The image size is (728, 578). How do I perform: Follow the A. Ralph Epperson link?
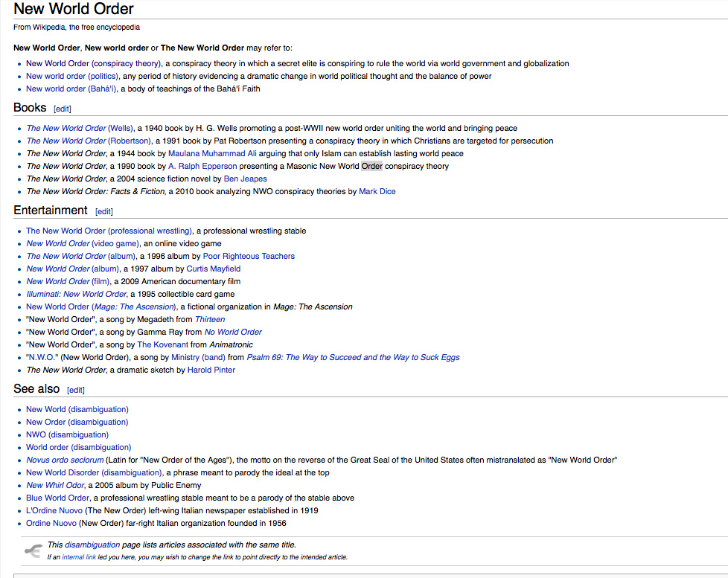[x=202, y=166]
